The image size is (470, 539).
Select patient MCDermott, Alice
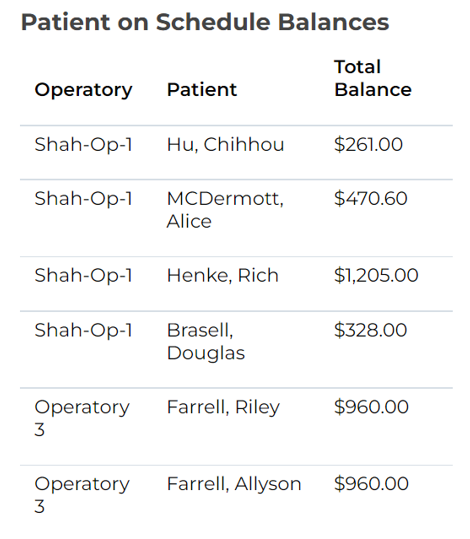(x=225, y=210)
